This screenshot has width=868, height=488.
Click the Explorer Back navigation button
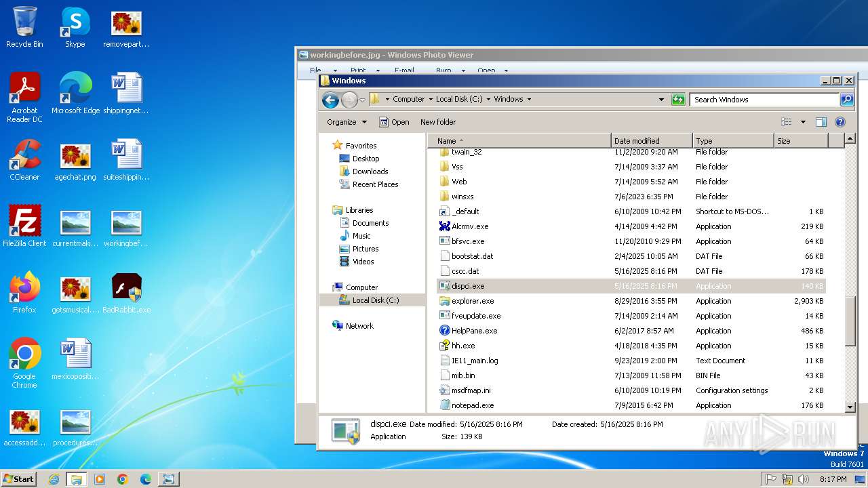click(330, 100)
